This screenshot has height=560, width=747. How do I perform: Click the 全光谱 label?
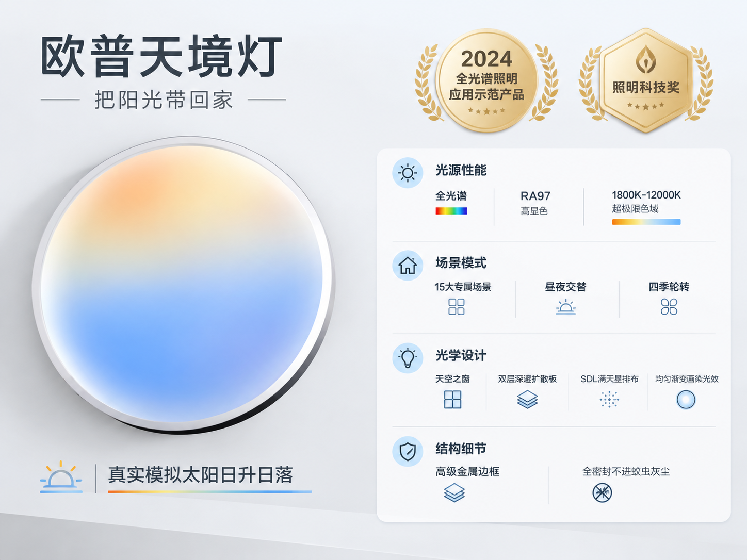(451, 196)
